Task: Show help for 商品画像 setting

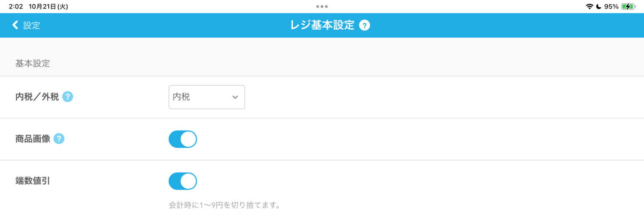Action: [59, 139]
